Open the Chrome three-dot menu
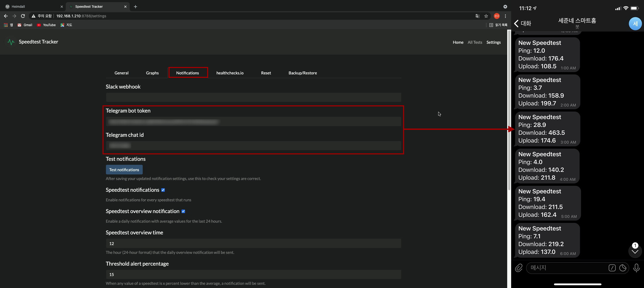Screen dimensions: 644x288 pos(505,16)
